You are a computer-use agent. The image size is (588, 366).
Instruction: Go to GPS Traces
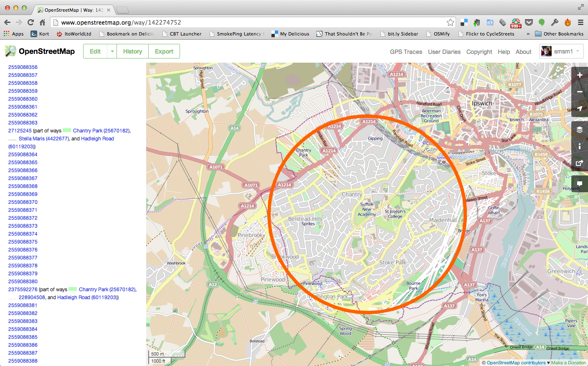(x=406, y=52)
